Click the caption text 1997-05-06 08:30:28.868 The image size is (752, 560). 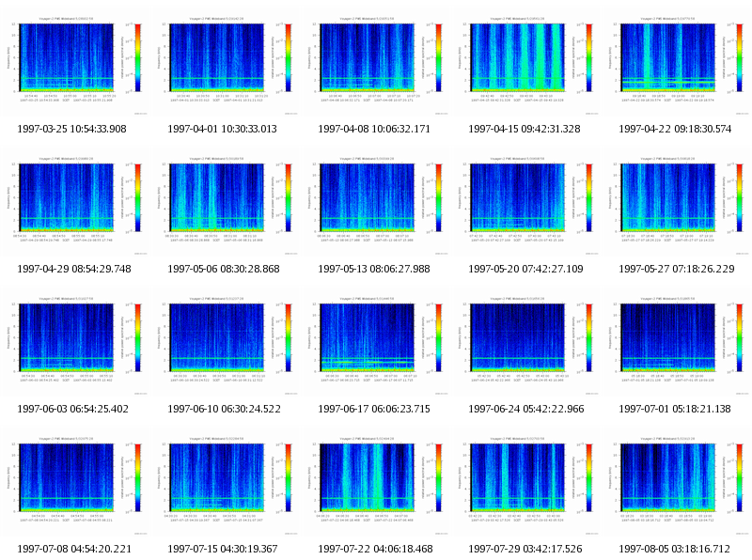(x=224, y=269)
